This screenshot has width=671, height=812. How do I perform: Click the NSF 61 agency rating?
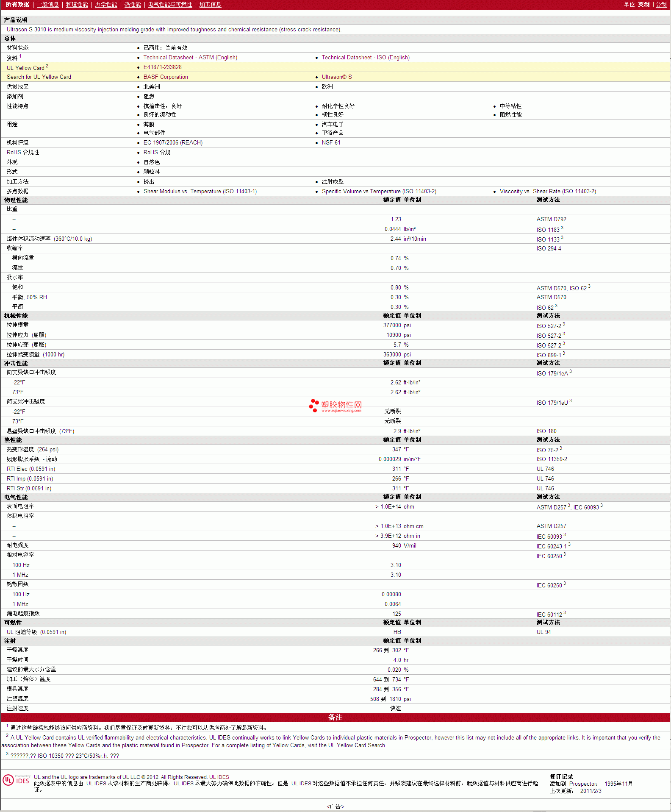pyautogui.click(x=331, y=142)
